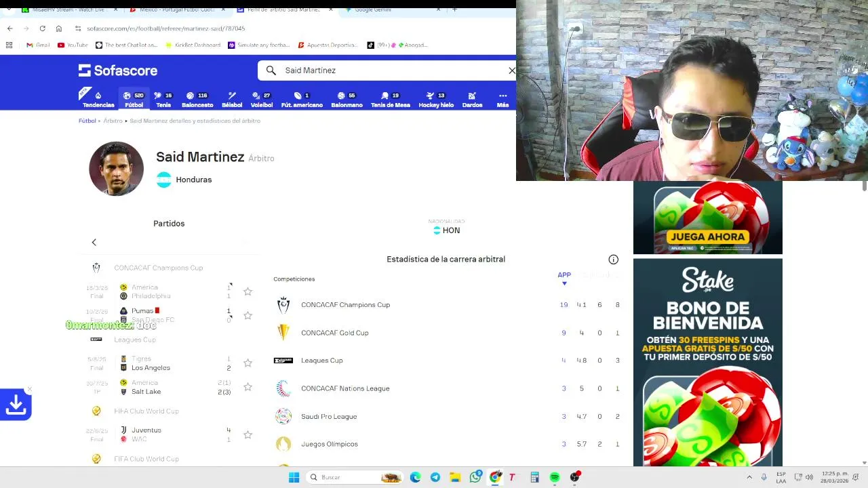
Task: Open CONCACAF Gold Cup stats row
Action: tap(448, 333)
